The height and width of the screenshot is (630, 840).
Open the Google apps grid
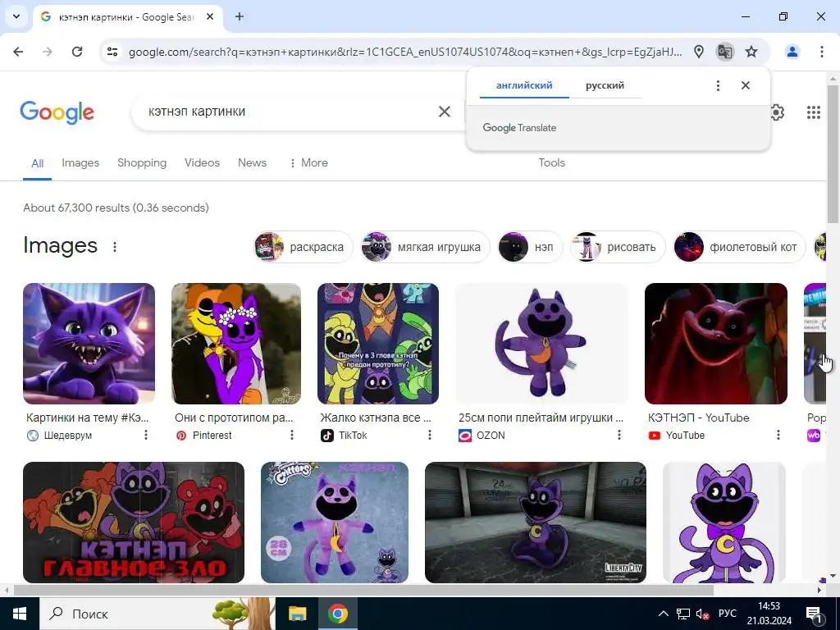813,112
